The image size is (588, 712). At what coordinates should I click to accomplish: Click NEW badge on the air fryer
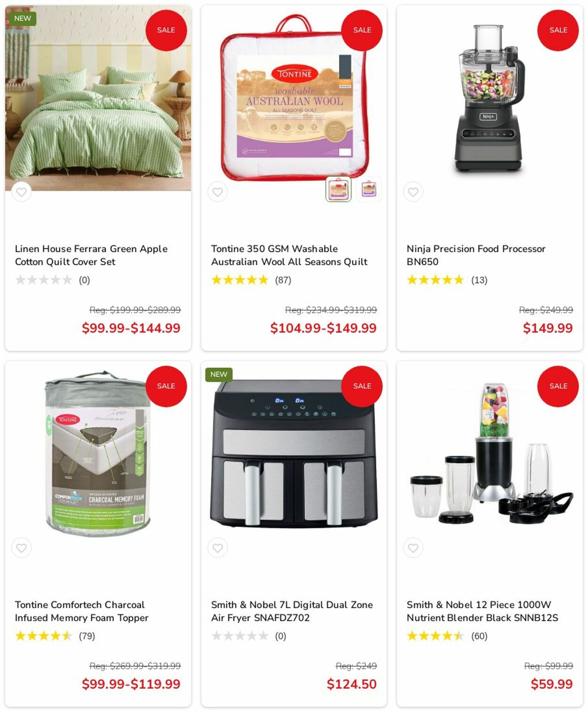click(219, 374)
